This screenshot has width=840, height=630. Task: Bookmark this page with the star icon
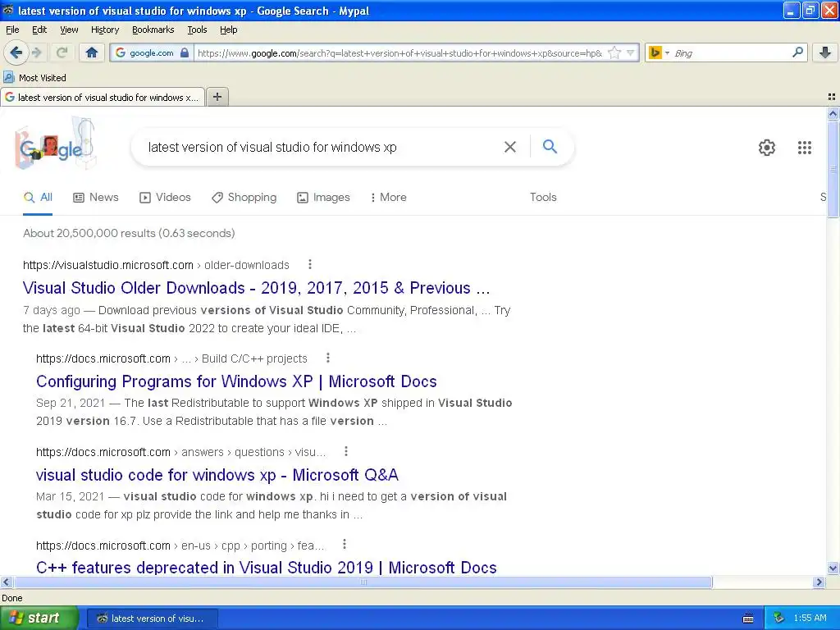tap(614, 52)
